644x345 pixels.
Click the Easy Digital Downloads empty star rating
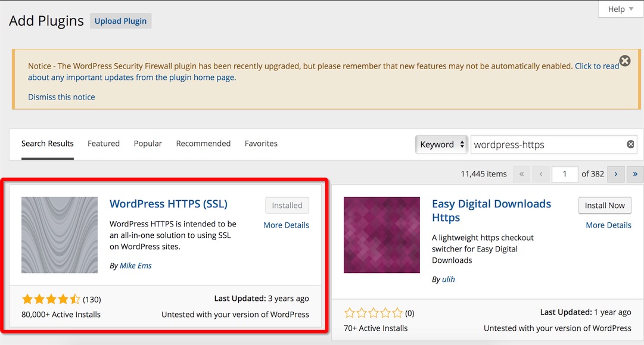374,313
